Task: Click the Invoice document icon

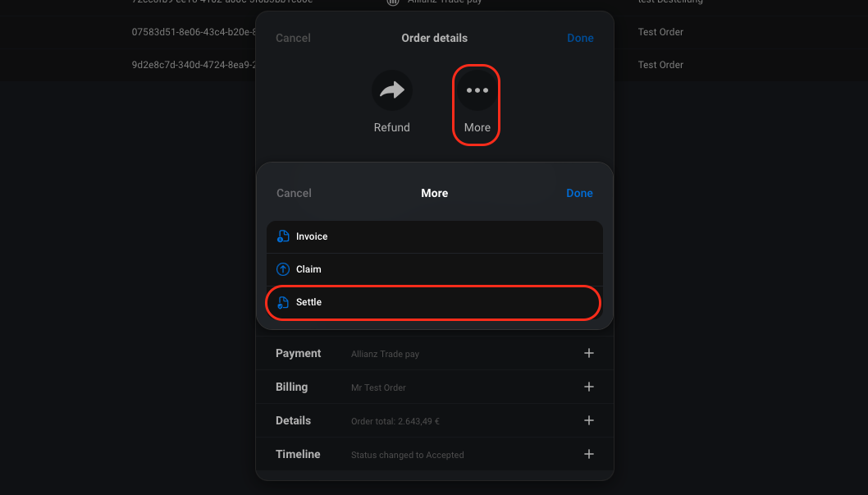Action: click(283, 236)
